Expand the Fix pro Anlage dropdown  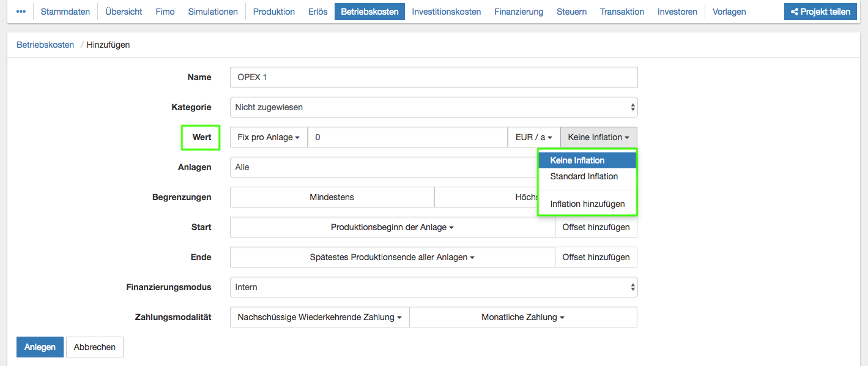[269, 137]
